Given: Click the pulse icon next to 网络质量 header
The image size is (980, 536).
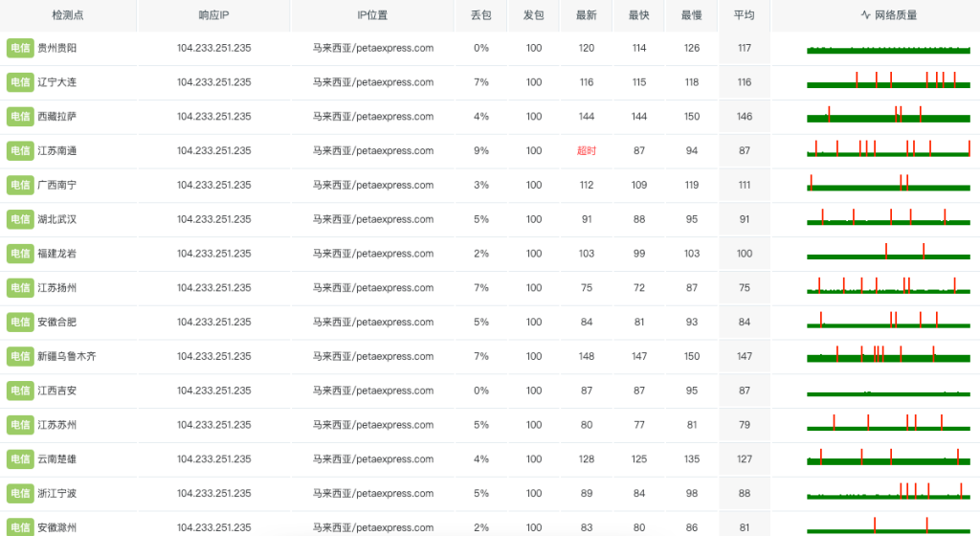Looking at the screenshot, I should point(865,15).
